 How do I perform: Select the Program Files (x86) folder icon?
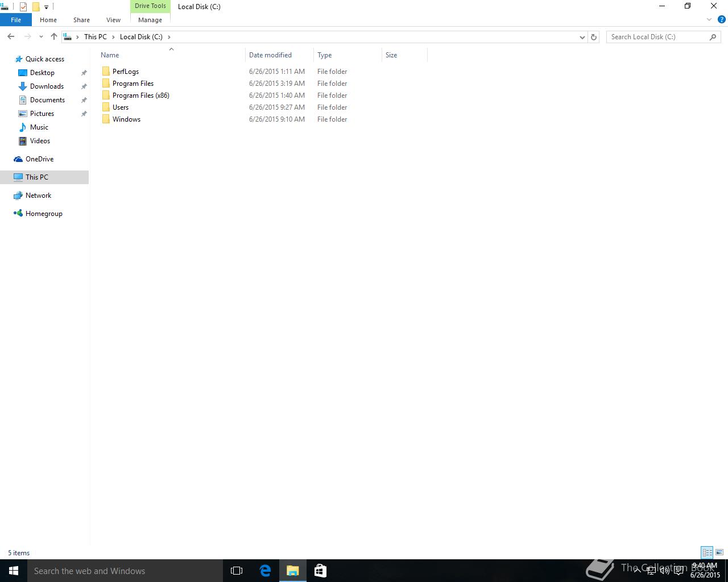tap(106, 95)
